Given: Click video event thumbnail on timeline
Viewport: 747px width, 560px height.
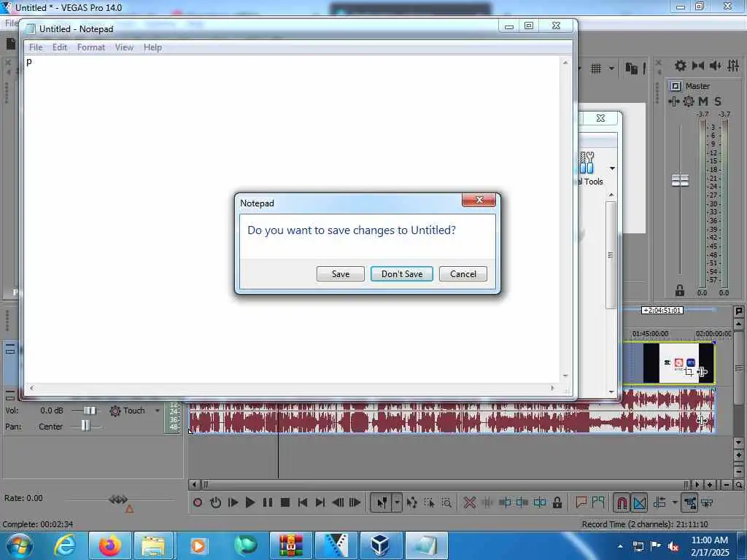Looking at the screenshot, I should click(678, 363).
